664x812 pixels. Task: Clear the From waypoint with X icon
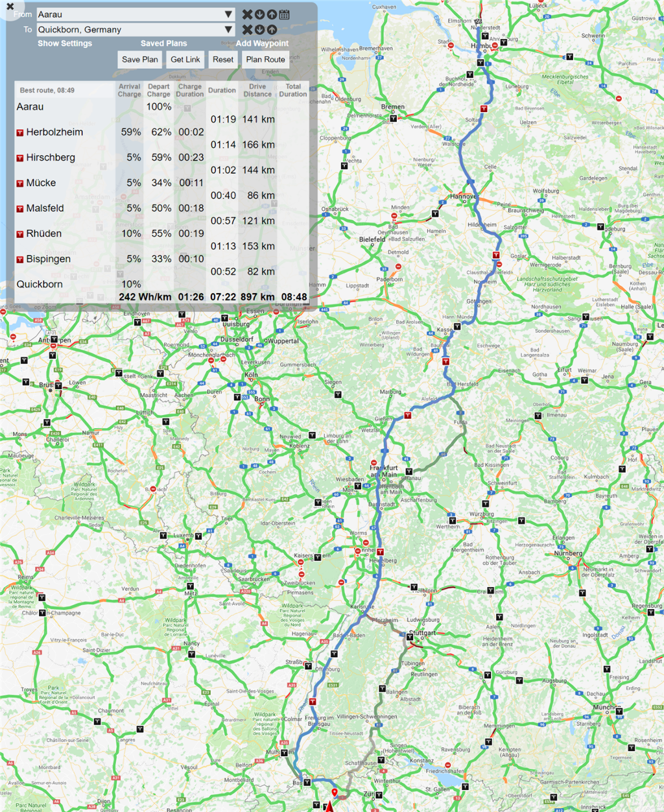coord(247,14)
